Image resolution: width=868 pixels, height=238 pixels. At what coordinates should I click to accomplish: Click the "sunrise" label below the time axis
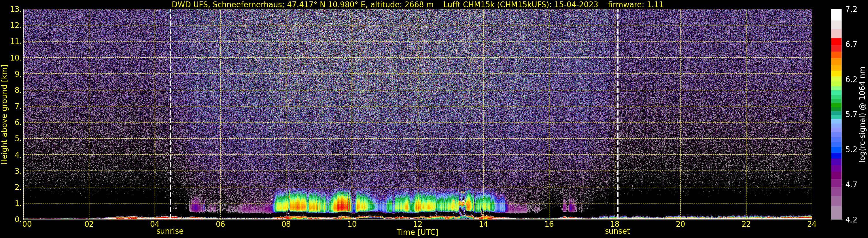(x=170, y=231)
